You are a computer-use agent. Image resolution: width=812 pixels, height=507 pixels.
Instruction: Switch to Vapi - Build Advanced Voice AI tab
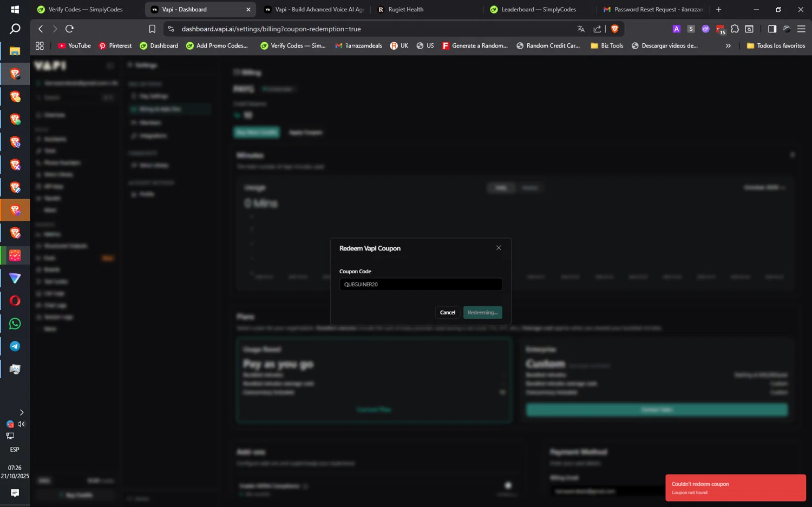(x=313, y=9)
